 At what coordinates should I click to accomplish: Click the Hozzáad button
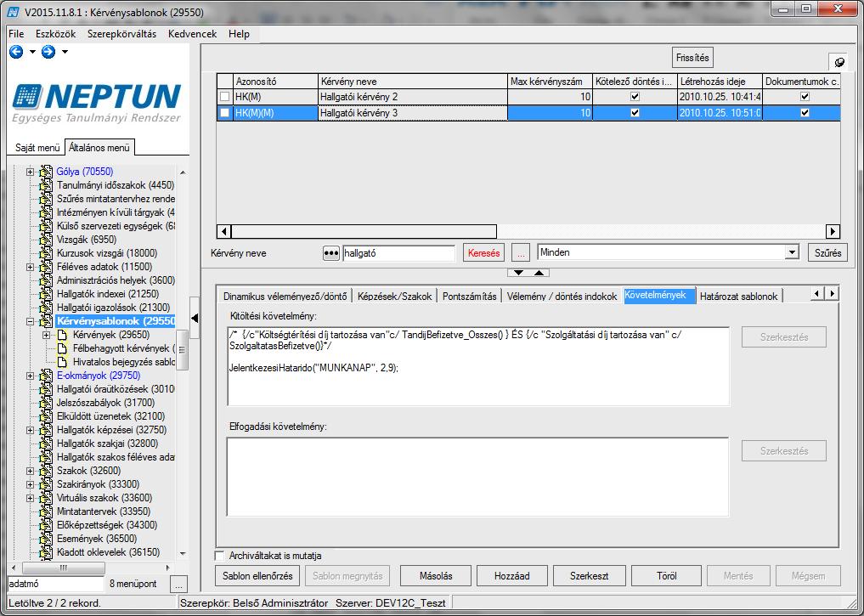(512, 576)
